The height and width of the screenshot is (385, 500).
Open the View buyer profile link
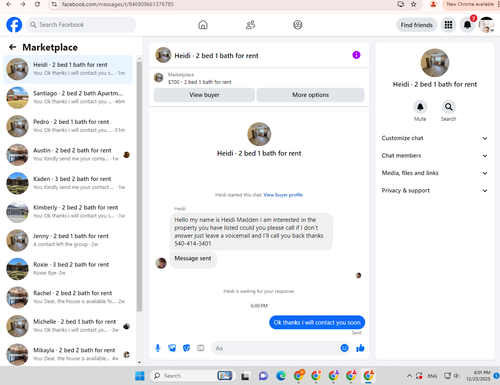283,195
